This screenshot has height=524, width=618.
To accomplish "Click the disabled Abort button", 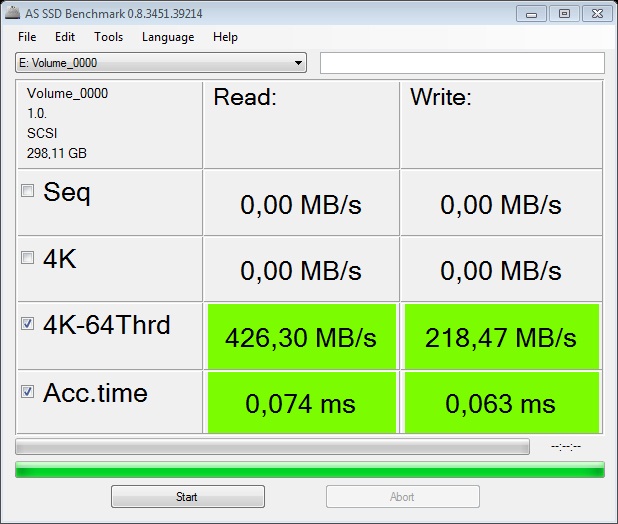I will tap(402, 496).
